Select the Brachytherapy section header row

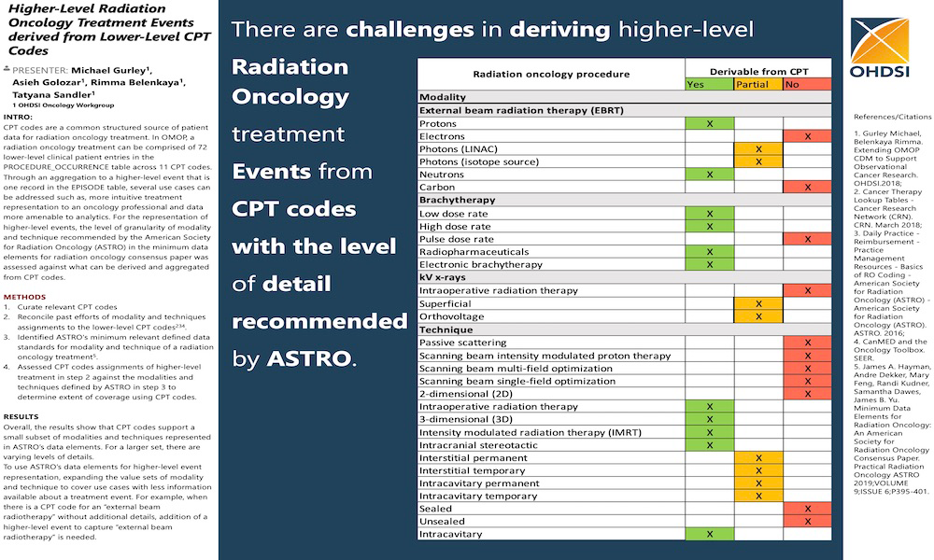click(x=623, y=201)
